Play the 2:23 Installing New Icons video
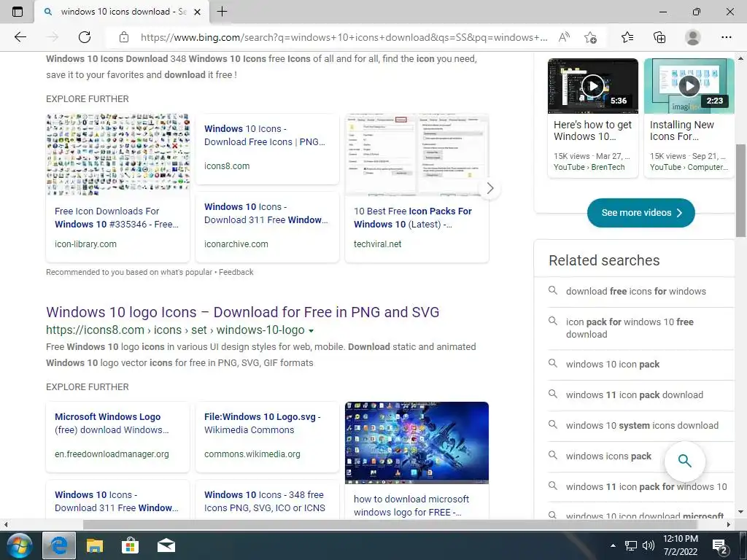The width and height of the screenshot is (747, 560). click(x=689, y=86)
